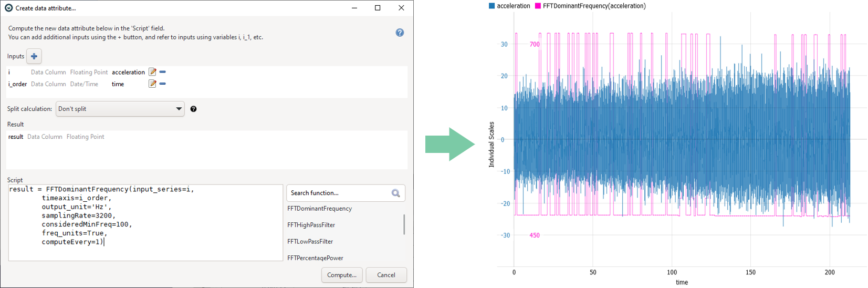This screenshot has width=868, height=288.
Task: Open the Split calculation dropdown
Action: pyautogui.click(x=120, y=109)
